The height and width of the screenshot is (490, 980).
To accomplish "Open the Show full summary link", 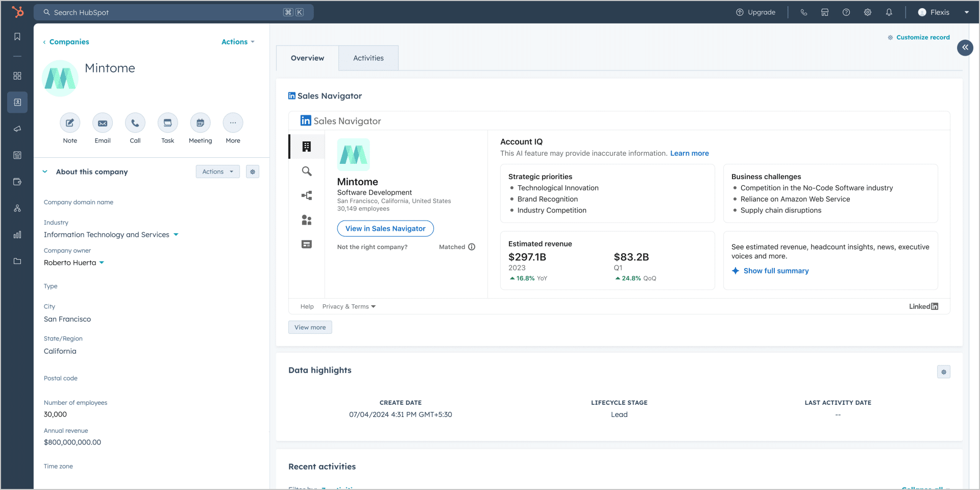I will pyautogui.click(x=776, y=271).
